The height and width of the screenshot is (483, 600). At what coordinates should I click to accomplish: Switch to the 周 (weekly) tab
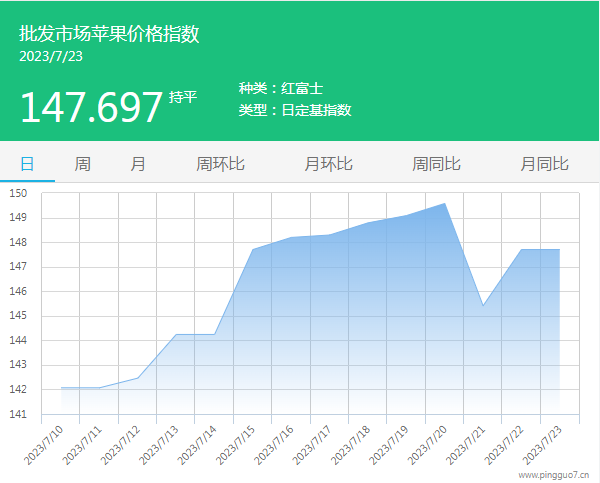click(82, 164)
